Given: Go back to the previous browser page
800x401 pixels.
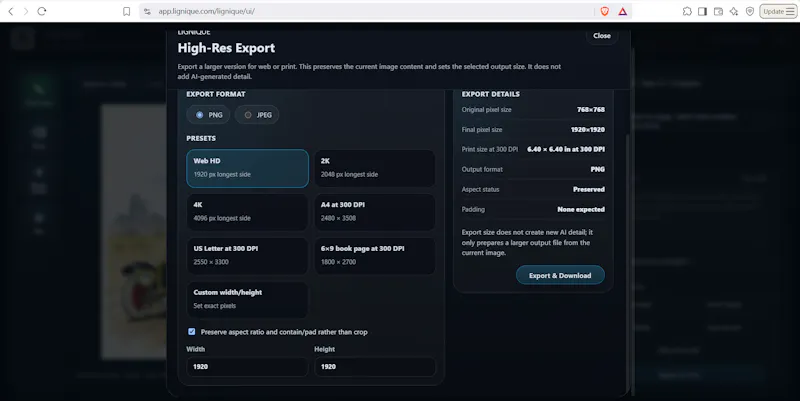Looking at the screenshot, I should click(11, 11).
